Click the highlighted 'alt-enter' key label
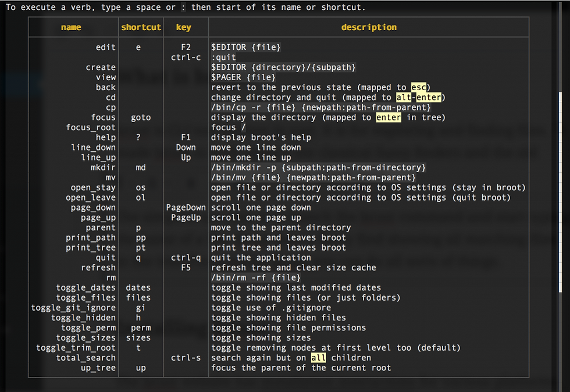570x392 pixels. (419, 98)
